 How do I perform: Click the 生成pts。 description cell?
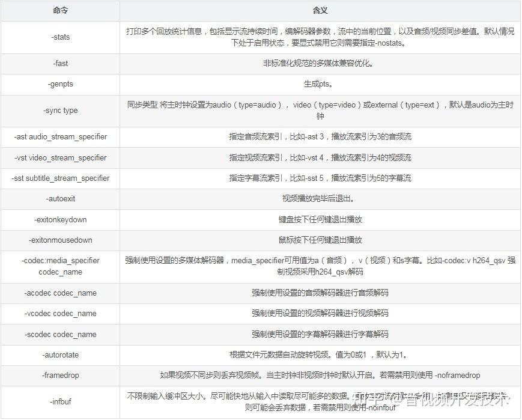click(320, 84)
